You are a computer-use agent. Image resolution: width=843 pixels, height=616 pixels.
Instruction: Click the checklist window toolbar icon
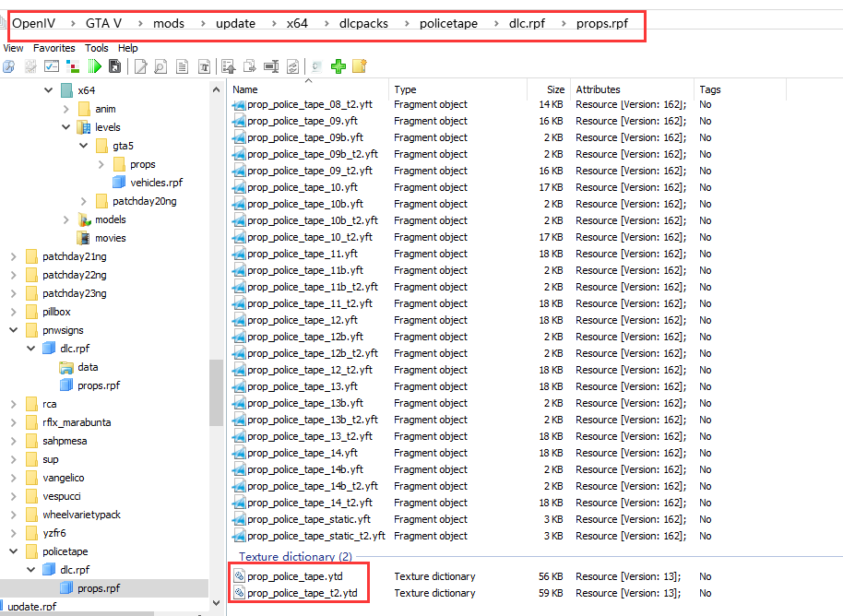pyautogui.click(x=52, y=66)
